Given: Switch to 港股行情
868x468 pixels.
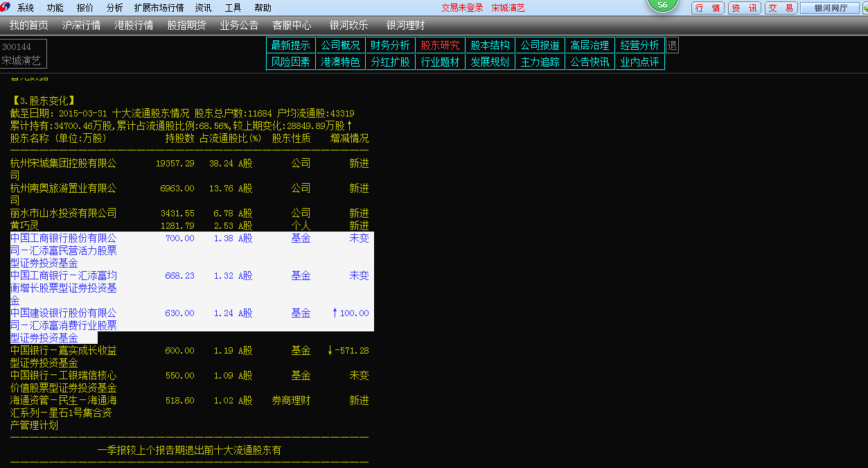Looking at the screenshot, I should coord(134,26).
